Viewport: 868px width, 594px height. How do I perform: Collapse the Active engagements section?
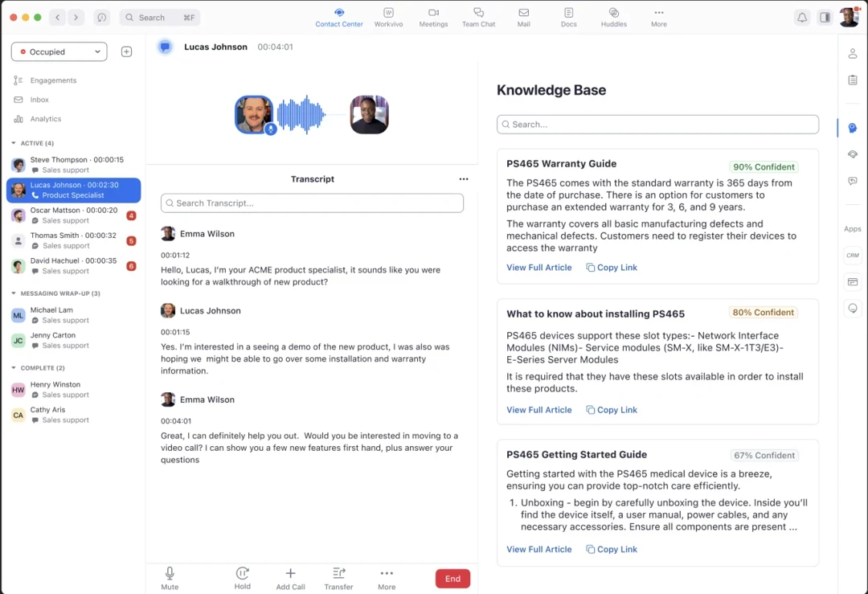click(14, 143)
